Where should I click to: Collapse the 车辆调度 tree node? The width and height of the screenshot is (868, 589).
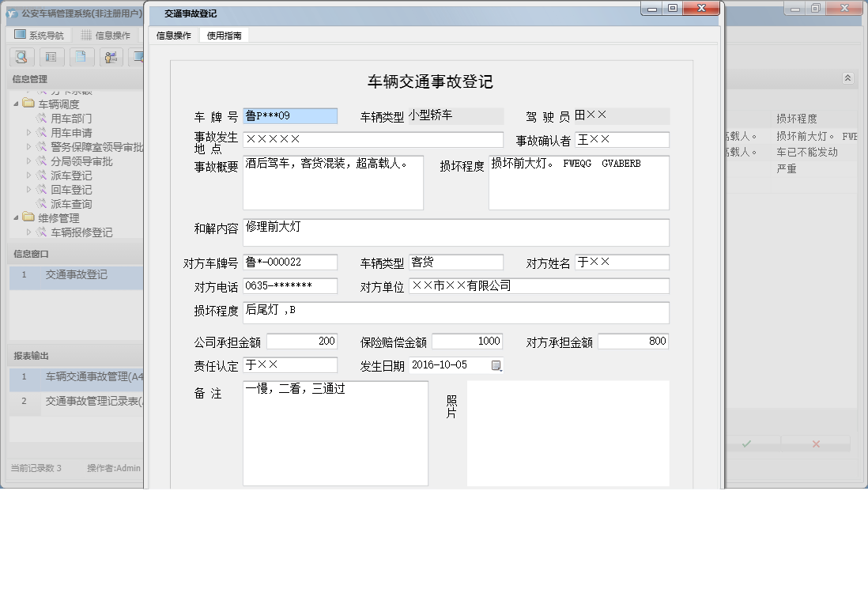pyautogui.click(x=16, y=104)
